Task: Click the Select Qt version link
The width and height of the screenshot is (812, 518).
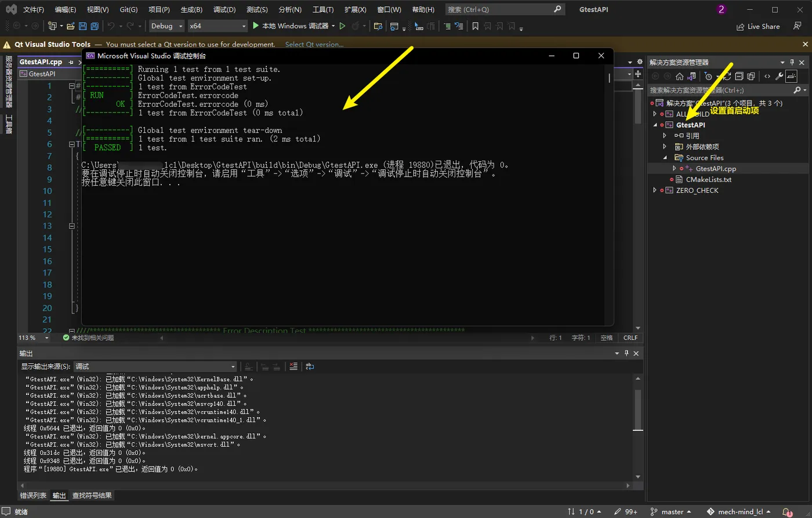Action: coord(314,45)
